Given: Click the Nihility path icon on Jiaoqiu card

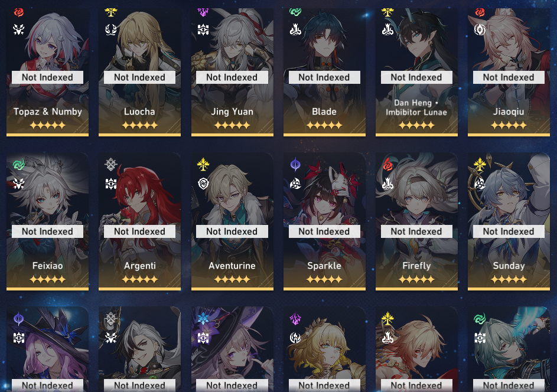Looking at the screenshot, I should [x=480, y=30].
